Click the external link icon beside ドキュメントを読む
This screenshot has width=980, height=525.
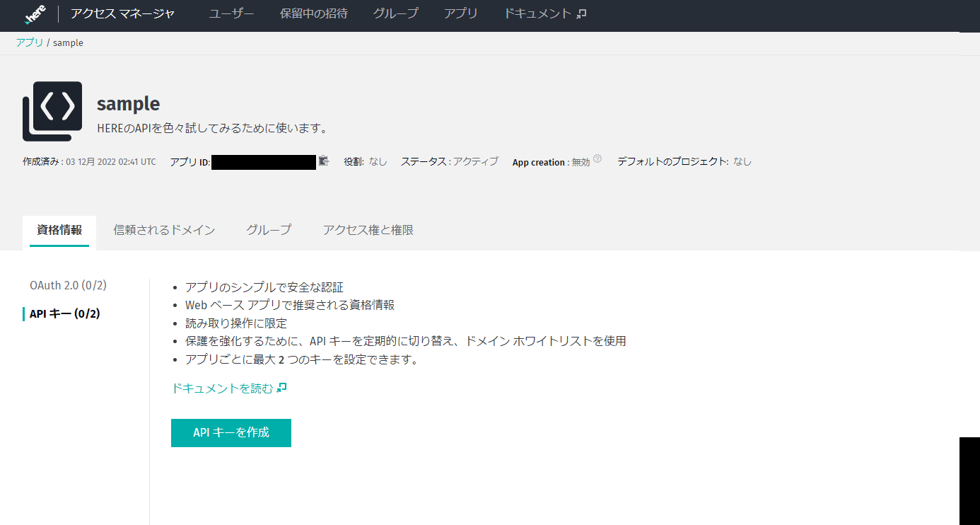click(x=282, y=388)
